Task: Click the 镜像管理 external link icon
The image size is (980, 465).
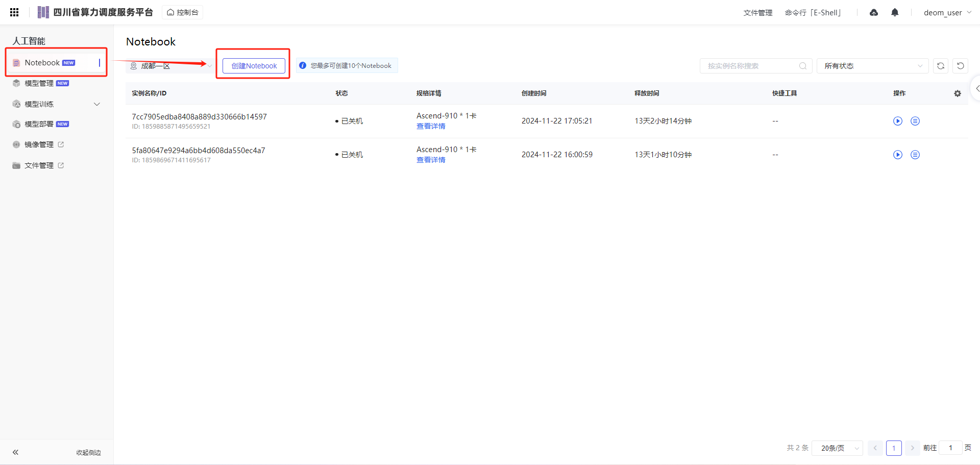Action: pyautogui.click(x=61, y=144)
